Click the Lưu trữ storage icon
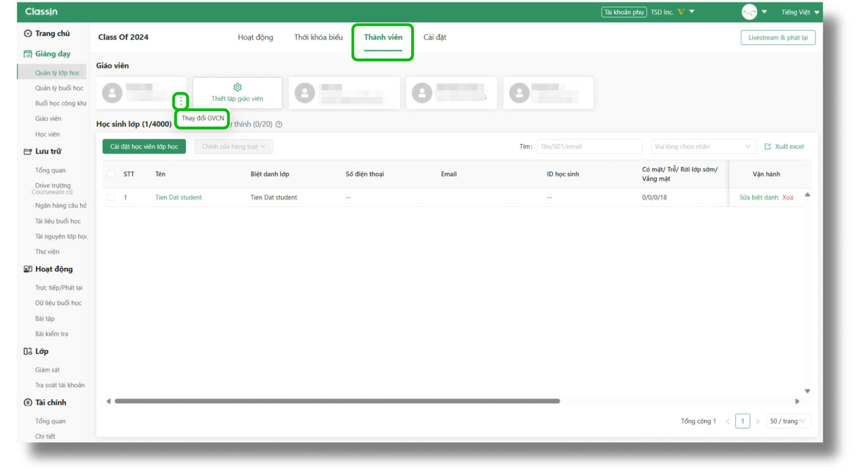Image resolution: width=868 pixels, height=474 pixels. [x=27, y=152]
